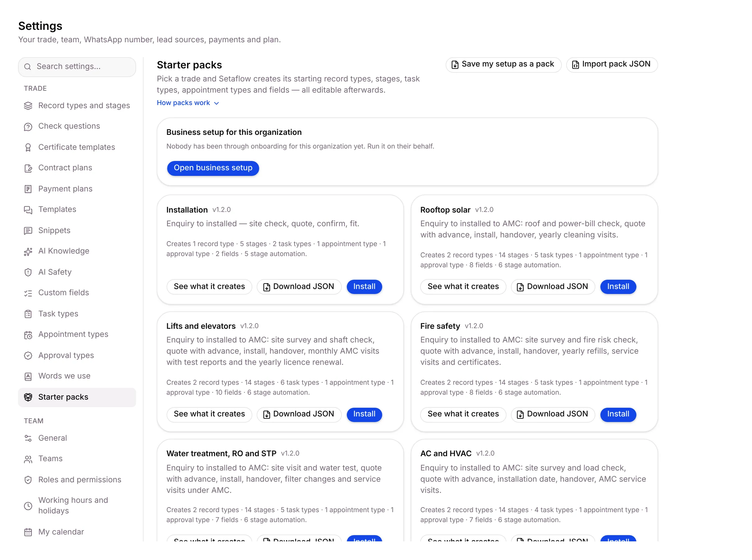
Task: Expand How packs work
Action: click(x=188, y=103)
